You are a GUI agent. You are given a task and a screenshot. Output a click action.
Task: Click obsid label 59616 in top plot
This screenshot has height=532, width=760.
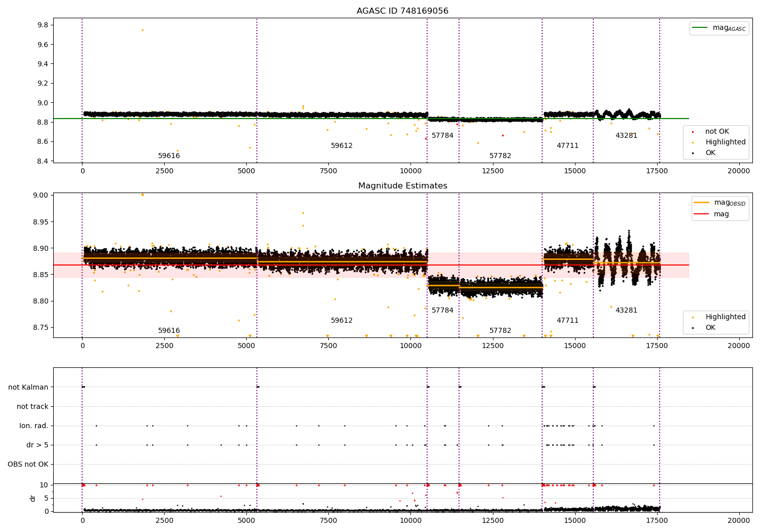(x=169, y=156)
